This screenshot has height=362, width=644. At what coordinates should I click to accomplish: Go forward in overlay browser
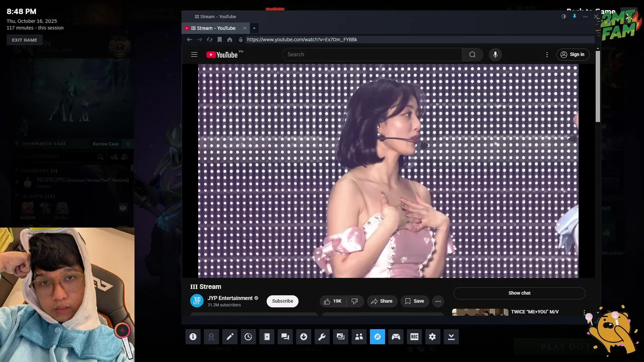[199, 39]
